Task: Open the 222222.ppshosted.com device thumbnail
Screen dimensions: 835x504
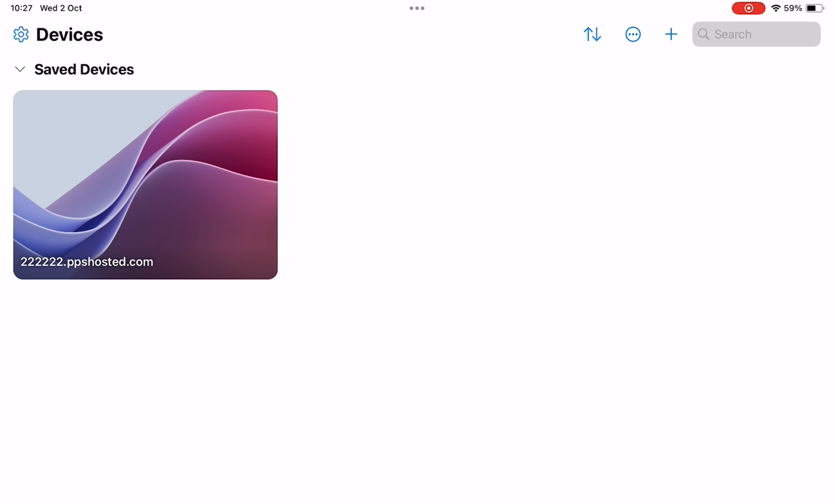Action: tap(145, 185)
